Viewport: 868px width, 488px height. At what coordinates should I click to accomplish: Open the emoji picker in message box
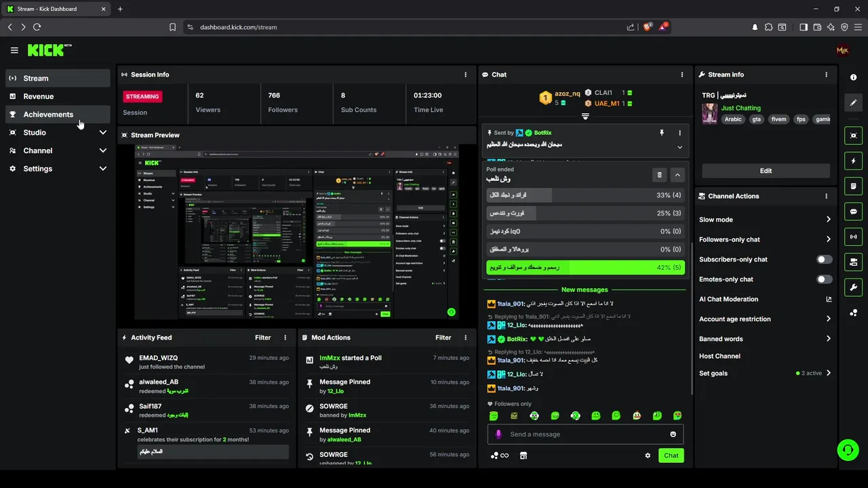pyautogui.click(x=673, y=434)
